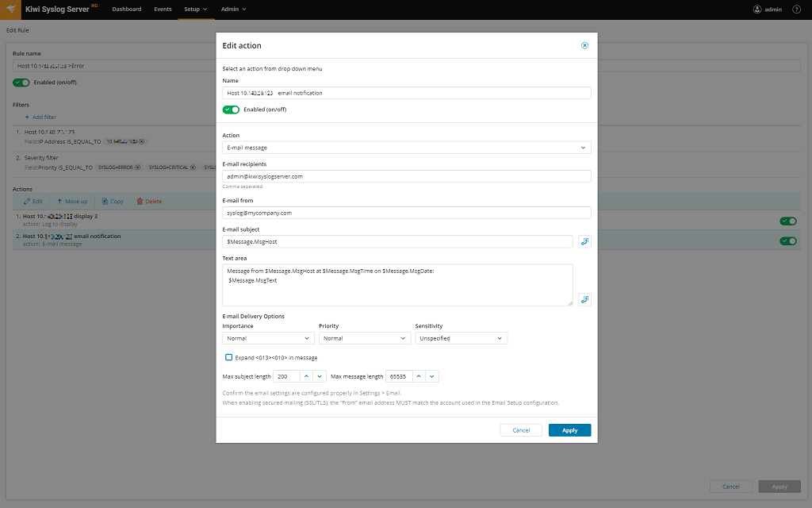Open the Action type dropdown
Viewport: 812px width, 508px height.
[x=407, y=148]
